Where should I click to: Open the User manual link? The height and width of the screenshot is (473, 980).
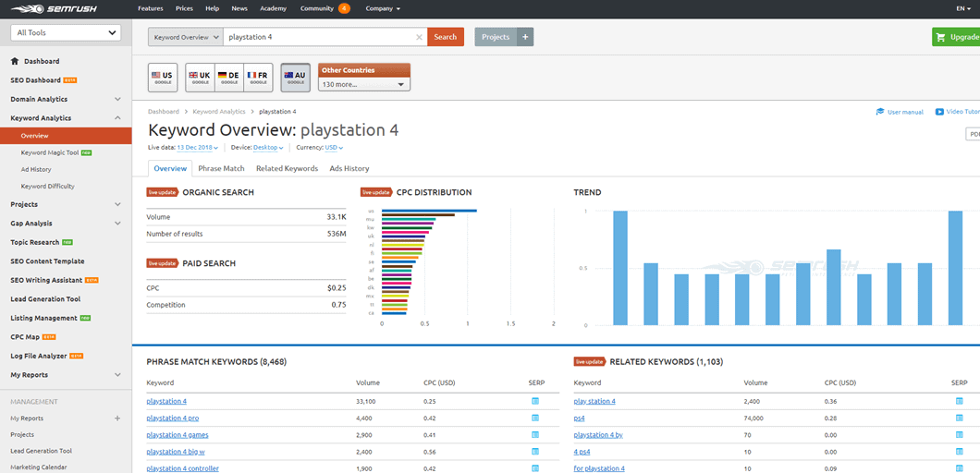900,112
